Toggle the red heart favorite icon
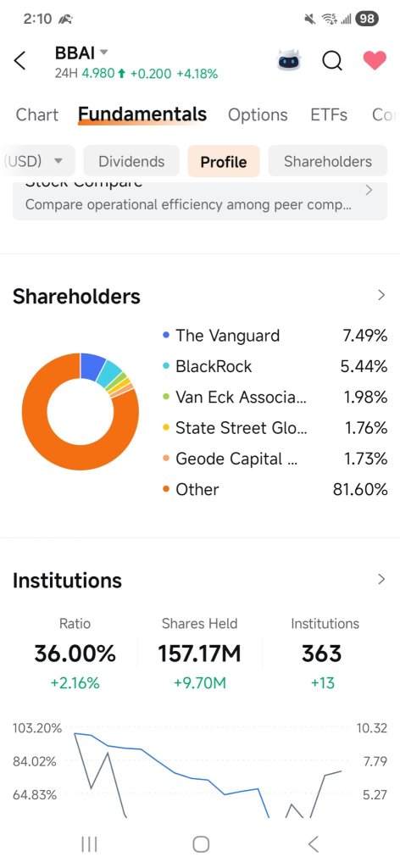400x868 pixels. click(x=375, y=60)
